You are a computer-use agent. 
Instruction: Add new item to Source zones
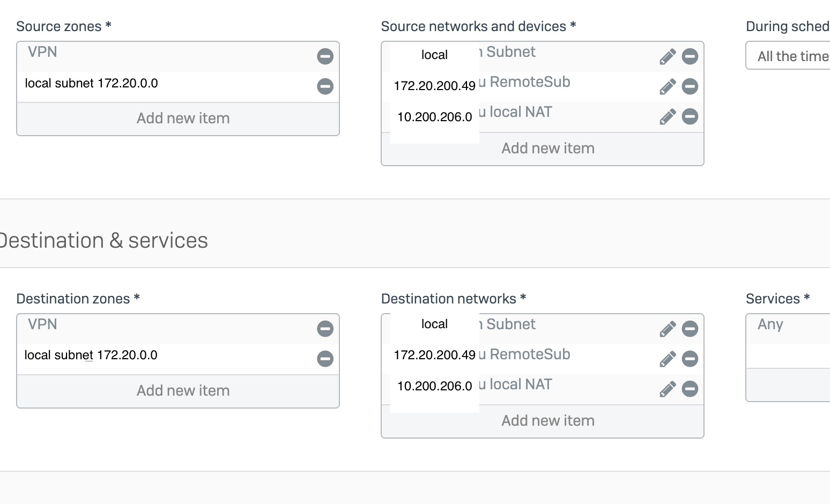tap(183, 118)
